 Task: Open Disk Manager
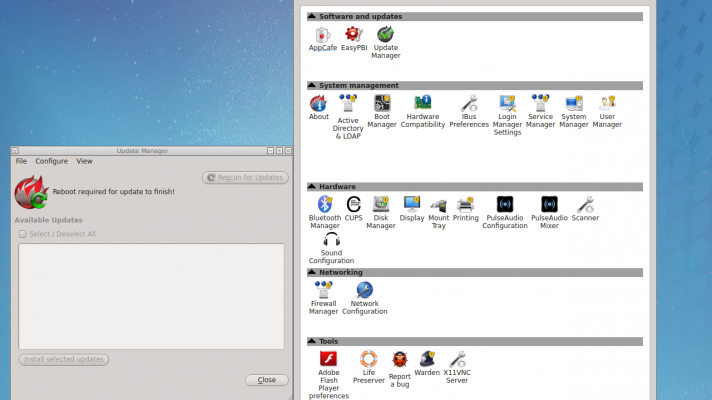pyautogui.click(x=380, y=205)
